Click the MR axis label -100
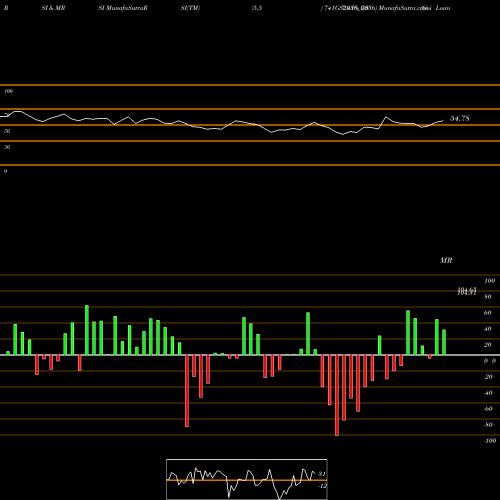The height and width of the screenshot is (500, 500). coord(490,441)
